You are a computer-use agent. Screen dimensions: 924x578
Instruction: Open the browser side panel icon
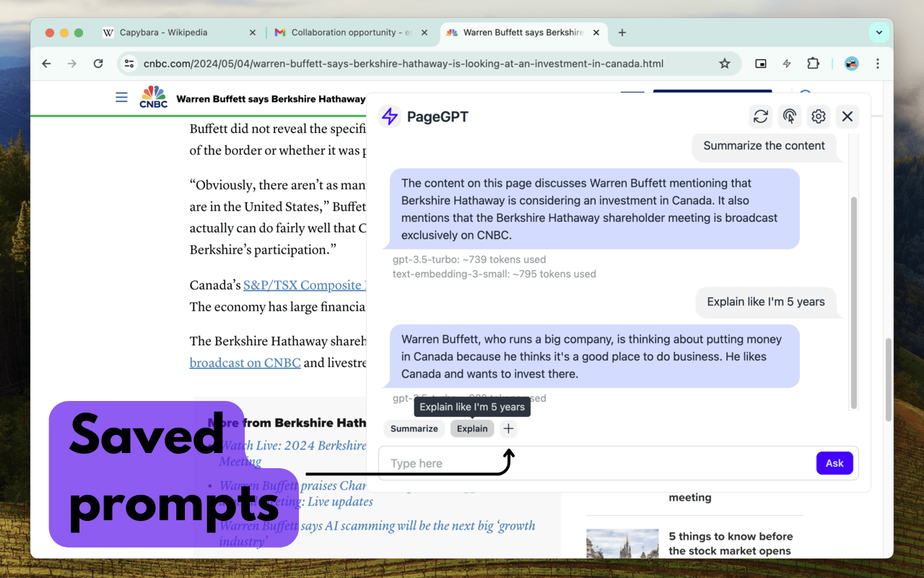(760, 64)
